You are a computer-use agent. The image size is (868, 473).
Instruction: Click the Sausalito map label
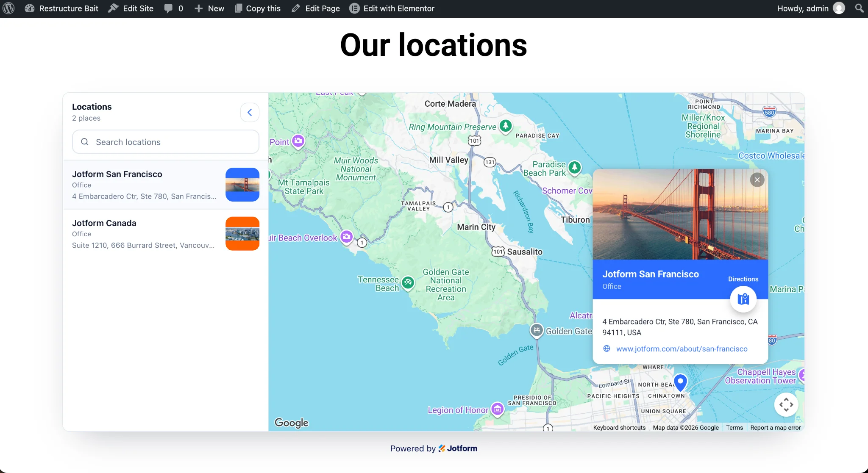tap(525, 252)
